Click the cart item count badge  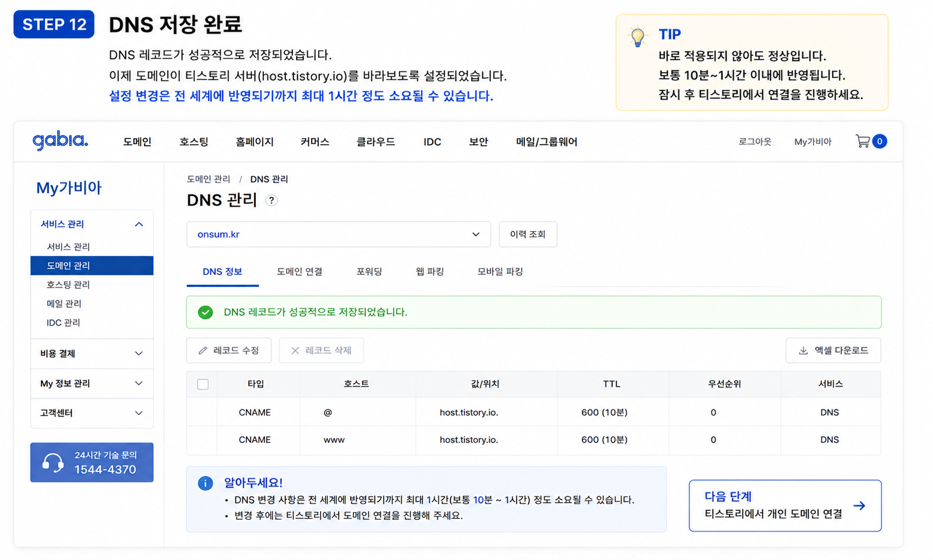tap(879, 141)
